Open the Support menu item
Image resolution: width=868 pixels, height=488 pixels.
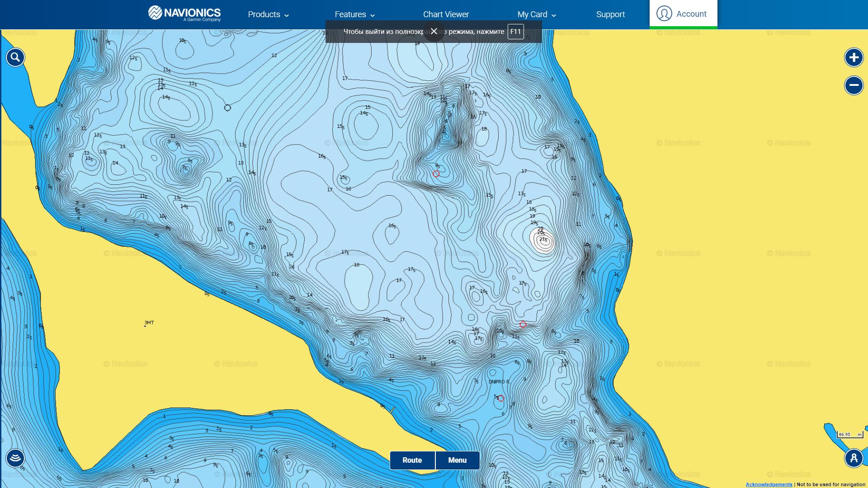(x=610, y=14)
